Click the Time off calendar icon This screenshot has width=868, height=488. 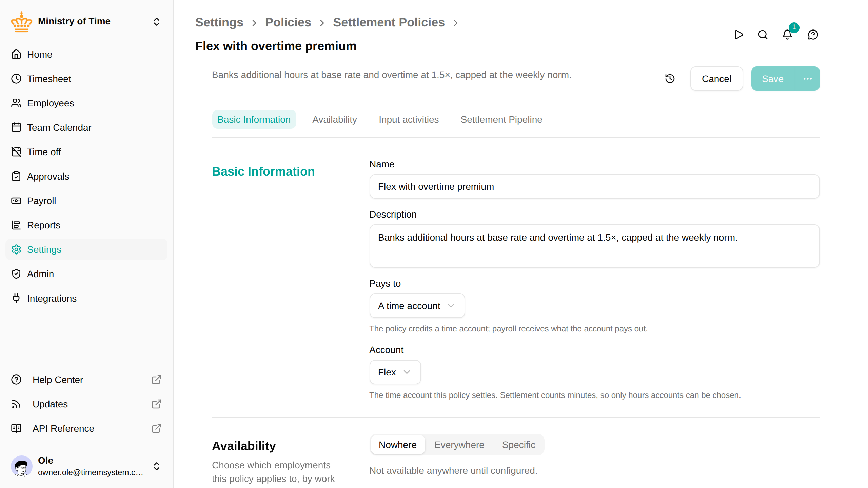(16, 152)
